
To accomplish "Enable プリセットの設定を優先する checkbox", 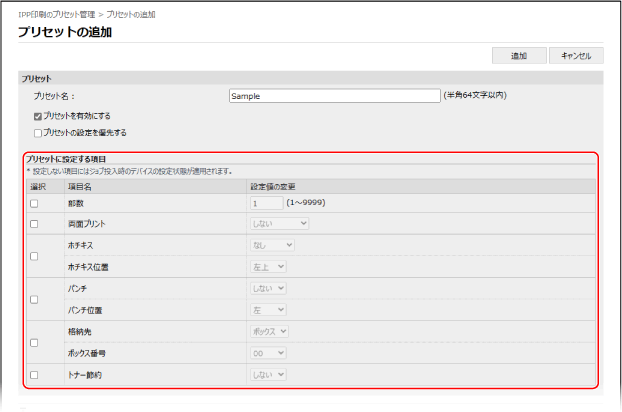I will pyautogui.click(x=38, y=132).
